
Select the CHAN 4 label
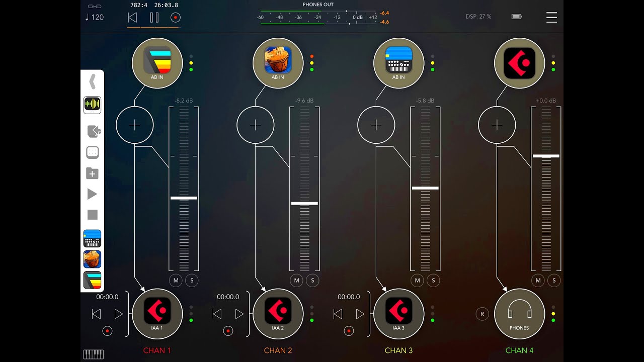(519, 350)
